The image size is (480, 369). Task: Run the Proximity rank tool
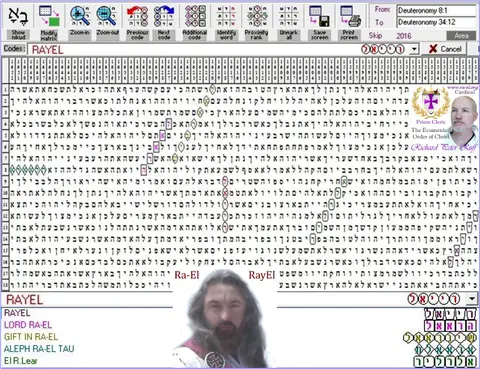(256, 22)
